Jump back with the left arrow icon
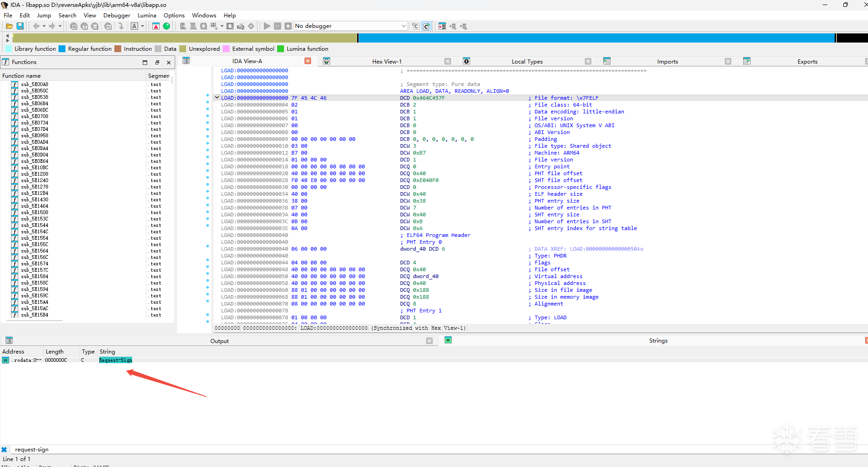 coord(36,26)
